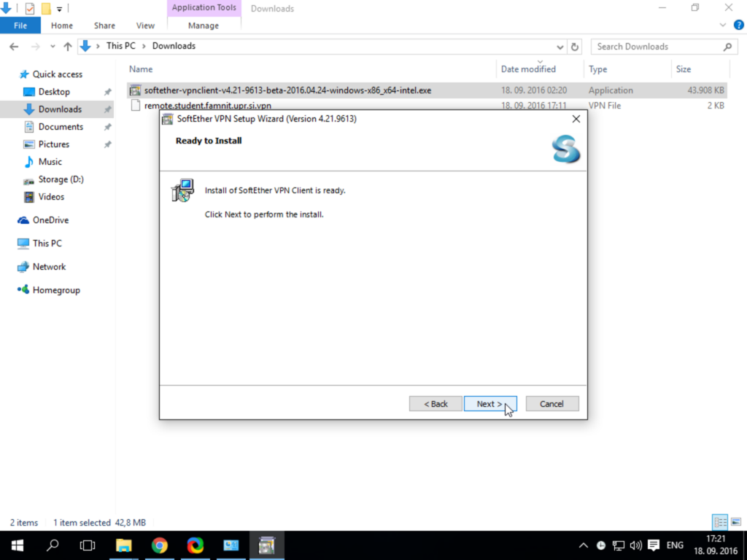Click the volume speaker tray icon
Viewport: 747px width, 560px height.
click(x=635, y=545)
